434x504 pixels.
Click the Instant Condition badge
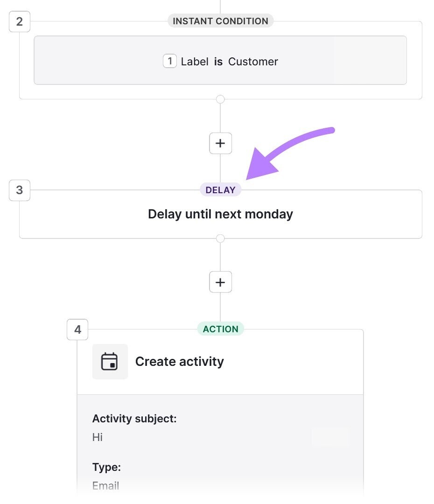click(220, 21)
